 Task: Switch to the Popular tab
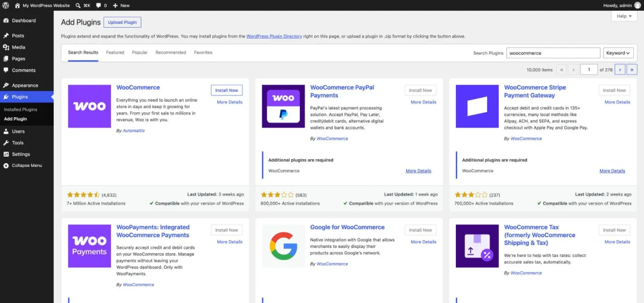(140, 52)
